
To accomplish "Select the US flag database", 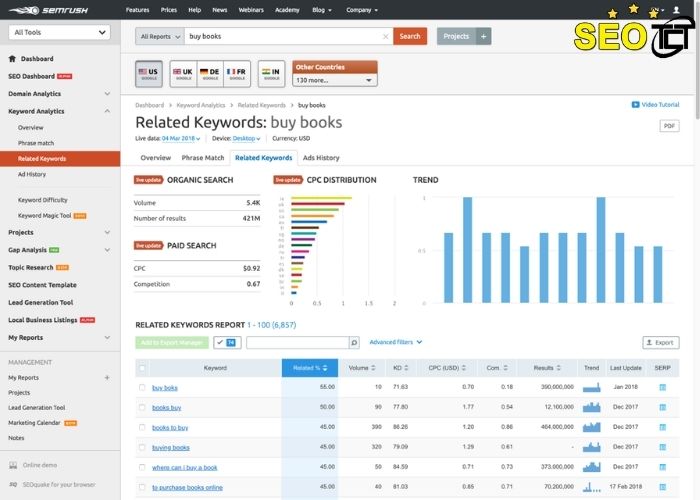I will click(x=149, y=74).
